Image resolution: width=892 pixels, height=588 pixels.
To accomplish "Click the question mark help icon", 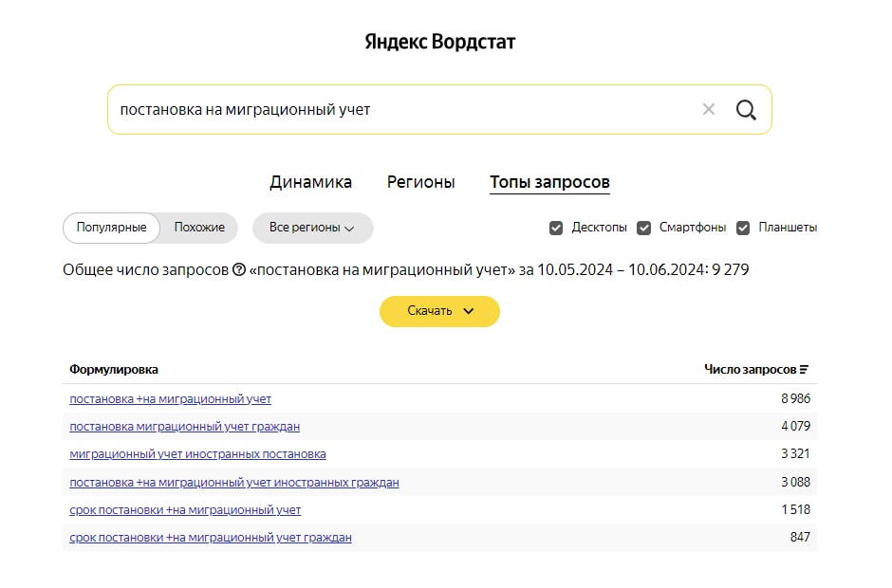I will pos(239,269).
